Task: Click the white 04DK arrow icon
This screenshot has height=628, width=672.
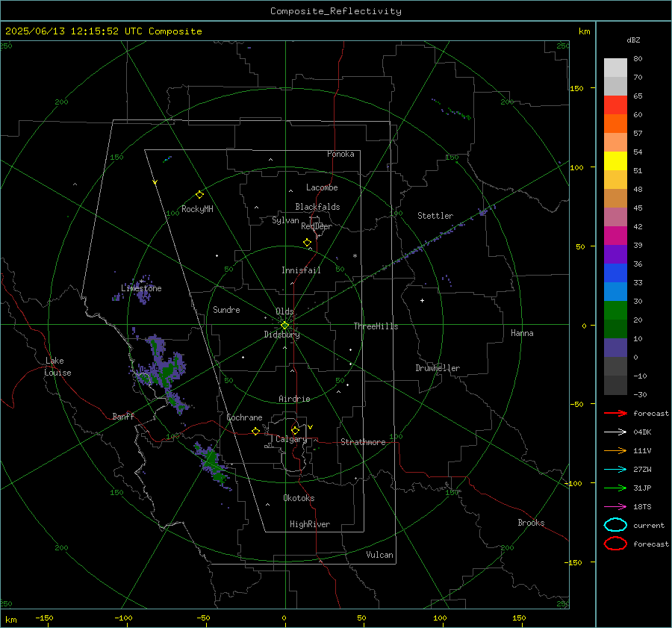Action: point(615,432)
